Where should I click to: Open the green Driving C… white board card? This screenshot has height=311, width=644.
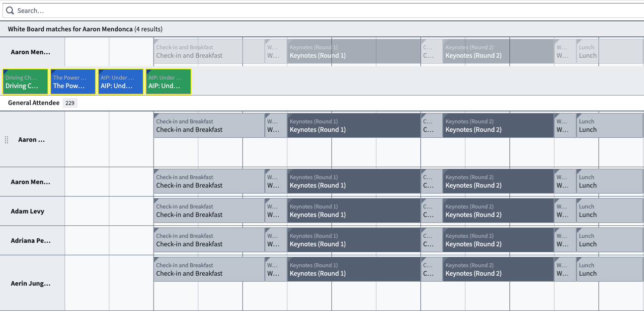coord(25,82)
